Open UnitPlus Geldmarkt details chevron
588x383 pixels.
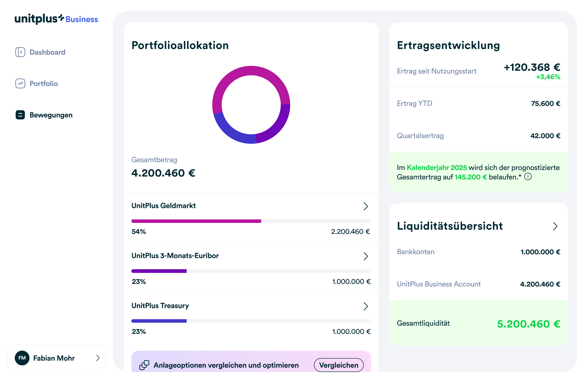point(366,206)
